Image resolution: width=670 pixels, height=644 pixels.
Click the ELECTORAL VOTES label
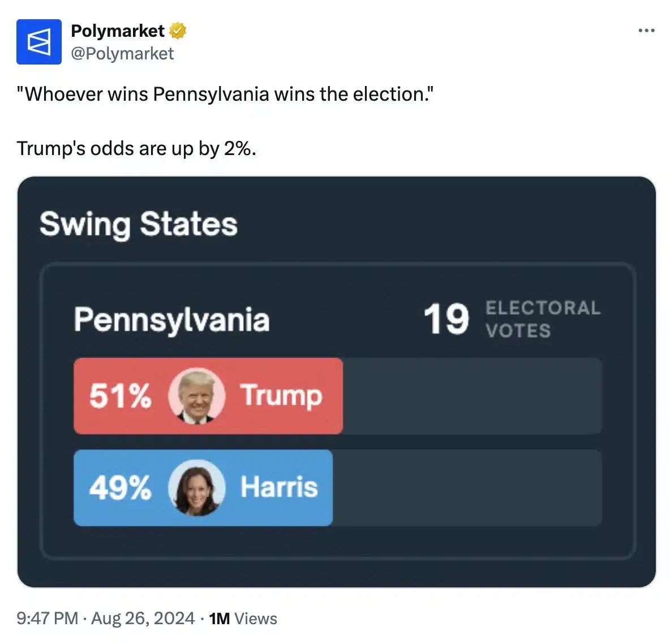point(542,319)
